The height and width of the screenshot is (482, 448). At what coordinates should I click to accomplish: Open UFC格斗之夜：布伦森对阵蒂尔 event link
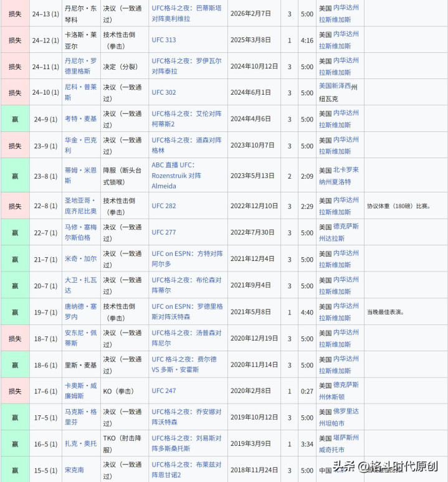click(x=186, y=285)
